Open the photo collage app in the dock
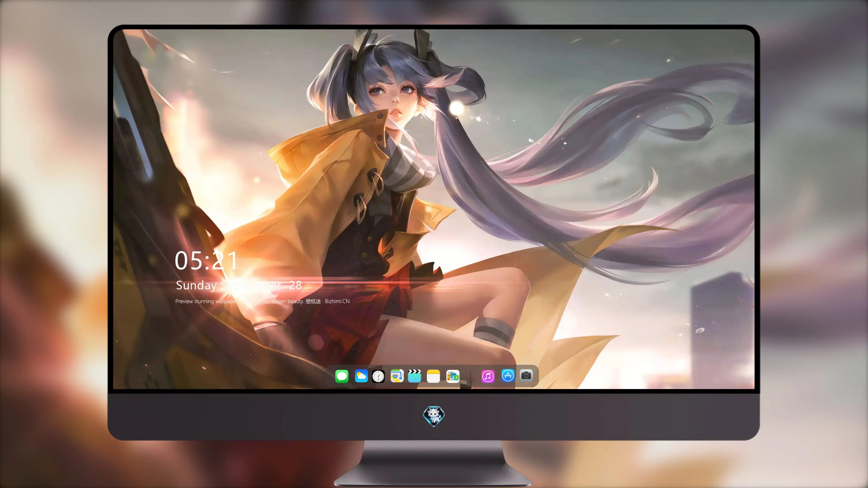This screenshot has width=868, height=488. tap(453, 376)
